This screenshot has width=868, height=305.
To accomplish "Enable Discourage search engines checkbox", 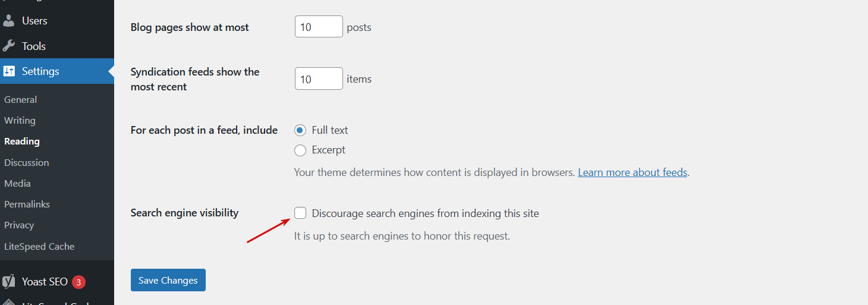I will 300,213.
